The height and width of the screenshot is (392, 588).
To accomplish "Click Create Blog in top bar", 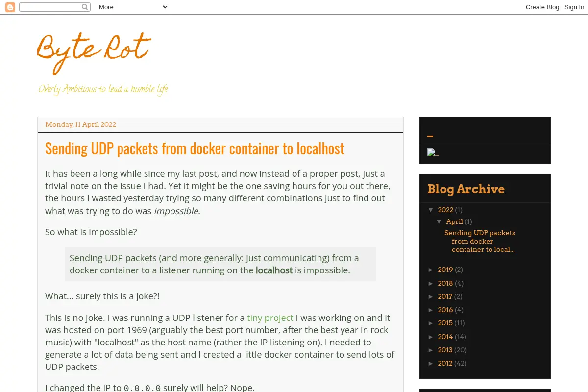I will 542,7.
